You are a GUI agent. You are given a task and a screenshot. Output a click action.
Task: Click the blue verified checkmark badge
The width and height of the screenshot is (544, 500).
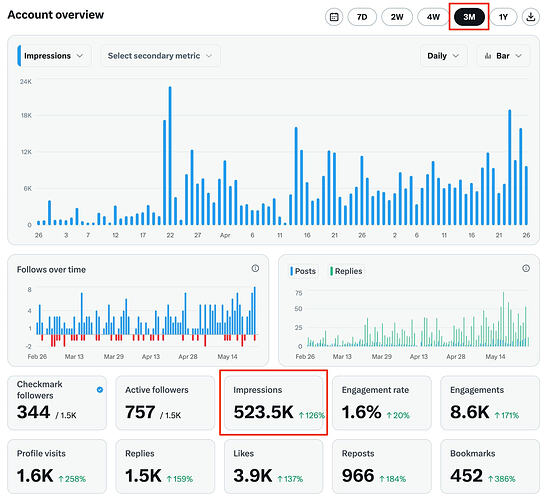click(100, 390)
